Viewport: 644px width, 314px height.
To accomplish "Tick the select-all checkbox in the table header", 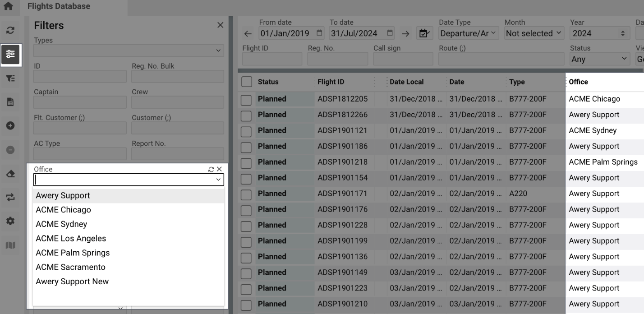I will point(246,82).
